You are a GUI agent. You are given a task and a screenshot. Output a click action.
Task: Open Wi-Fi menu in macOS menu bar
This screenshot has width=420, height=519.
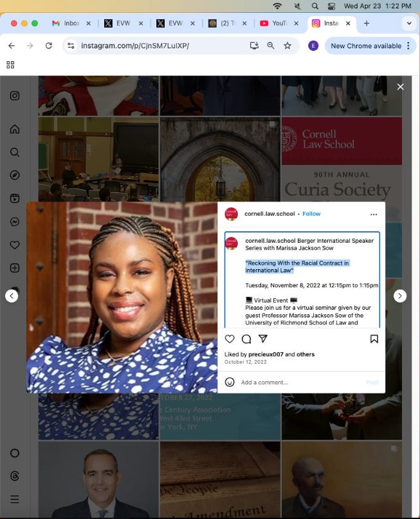[x=277, y=6]
